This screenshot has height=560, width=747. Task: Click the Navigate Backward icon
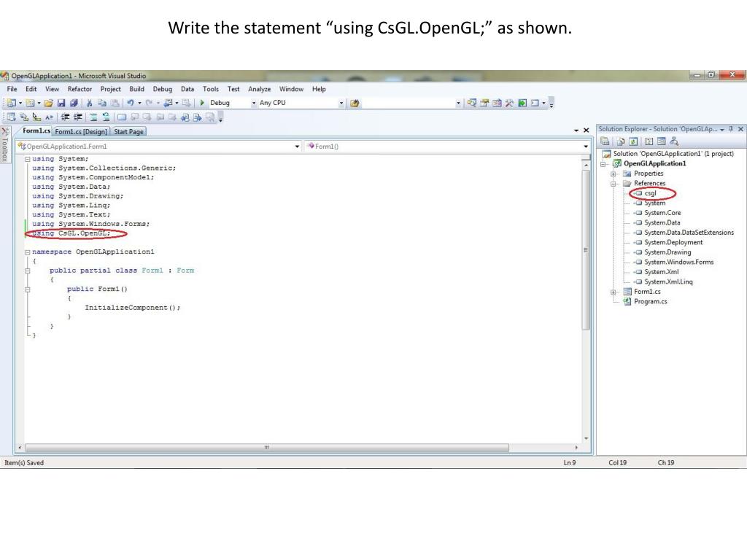[168, 103]
